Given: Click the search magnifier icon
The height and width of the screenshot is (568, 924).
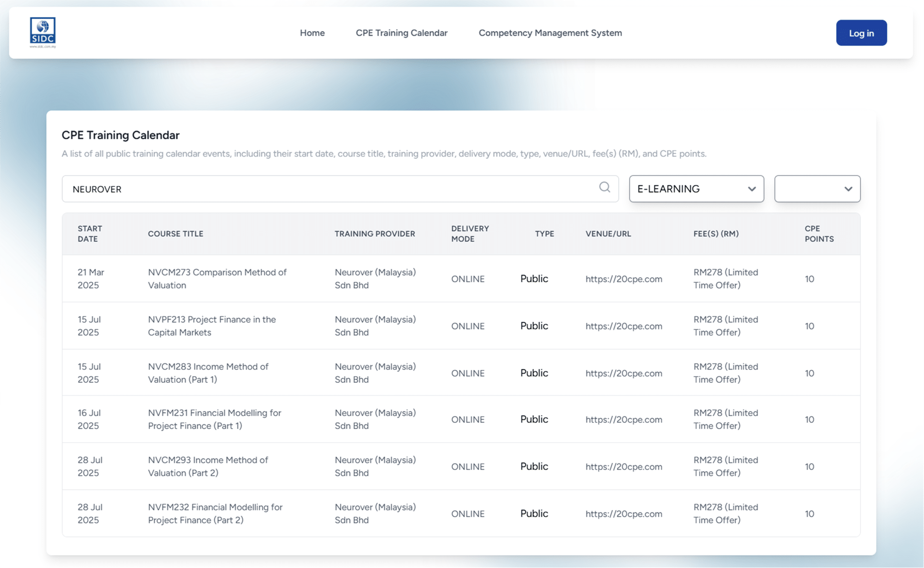Looking at the screenshot, I should click(604, 188).
